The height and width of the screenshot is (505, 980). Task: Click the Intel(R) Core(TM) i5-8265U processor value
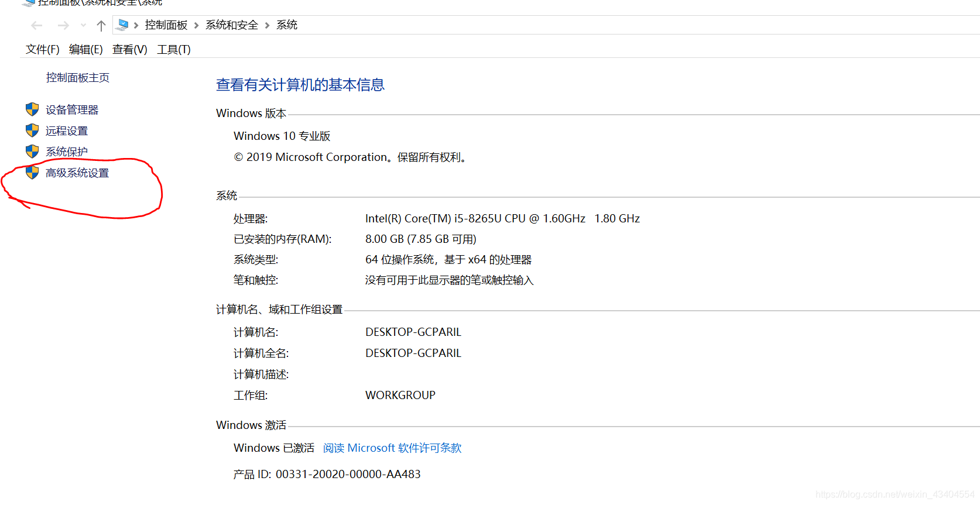pos(502,218)
